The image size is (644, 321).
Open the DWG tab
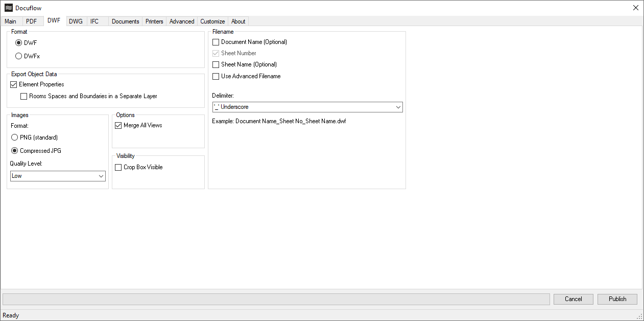point(76,21)
